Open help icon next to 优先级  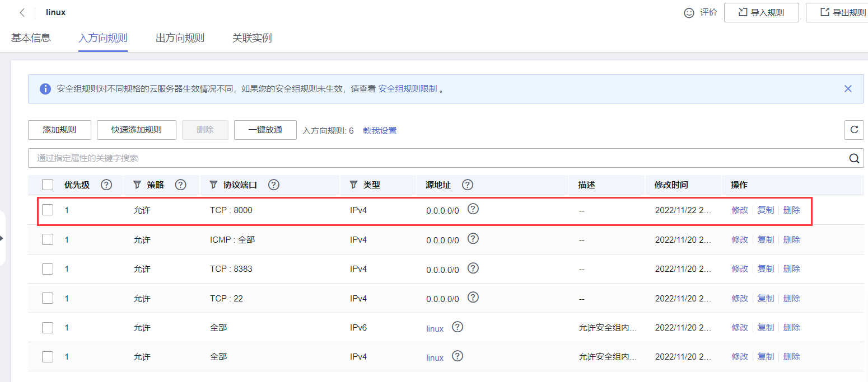coord(106,185)
